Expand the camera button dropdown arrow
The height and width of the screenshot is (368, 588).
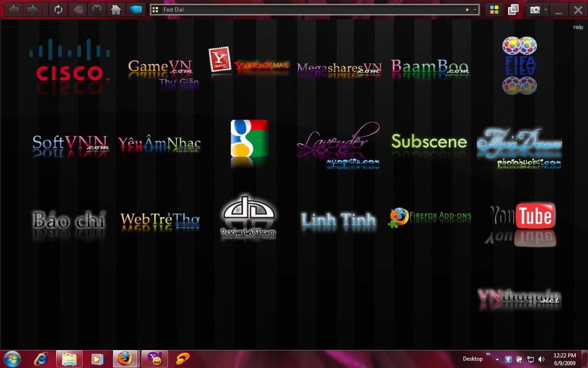click(545, 10)
